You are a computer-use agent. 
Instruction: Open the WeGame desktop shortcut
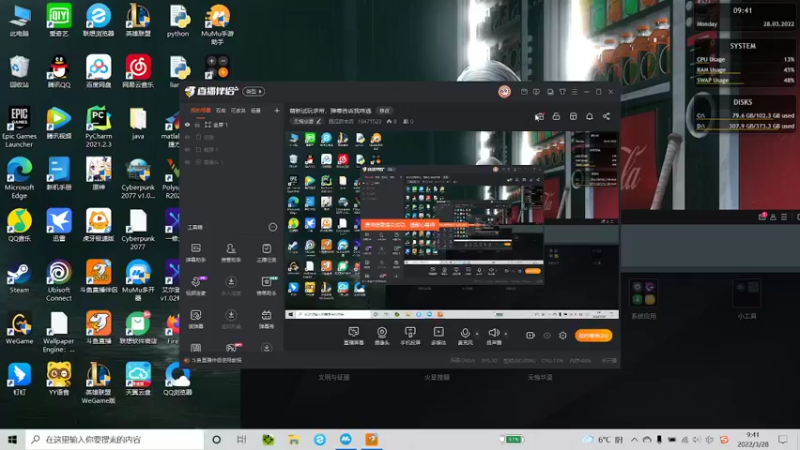pyautogui.click(x=19, y=328)
